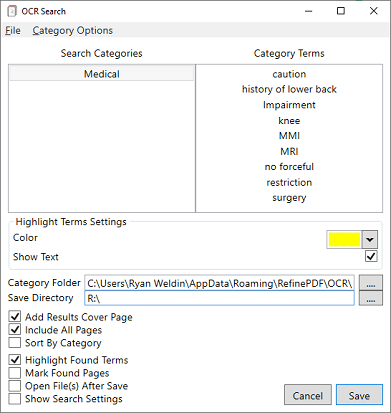Select the 'history of lower back' term

point(289,89)
